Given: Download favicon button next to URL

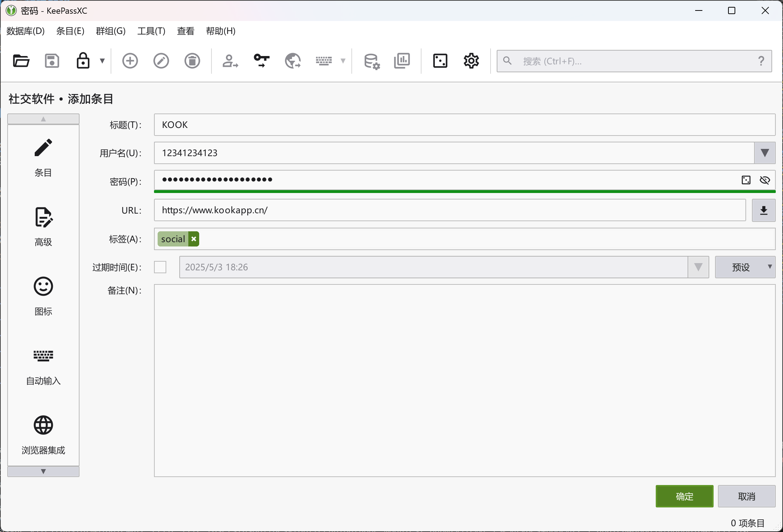Looking at the screenshot, I should tap(763, 210).
